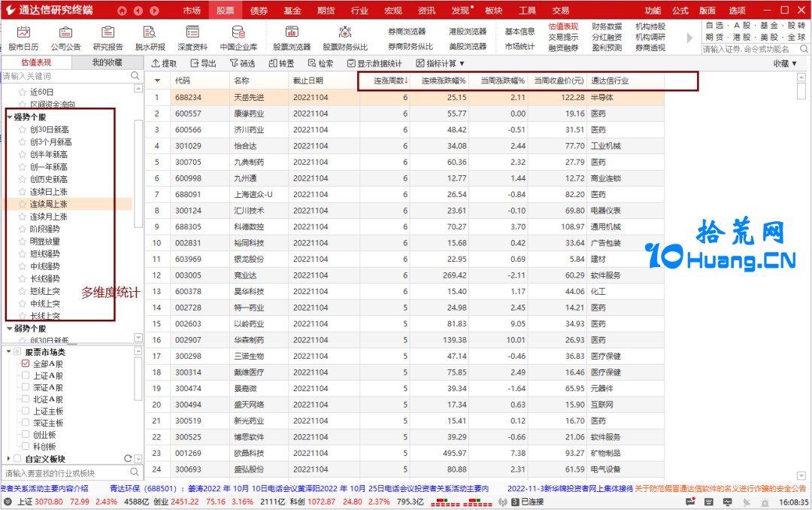Image resolution: width=812 pixels, height=510 pixels.
Task: Click the message icon in status bar
Action: (x=690, y=502)
